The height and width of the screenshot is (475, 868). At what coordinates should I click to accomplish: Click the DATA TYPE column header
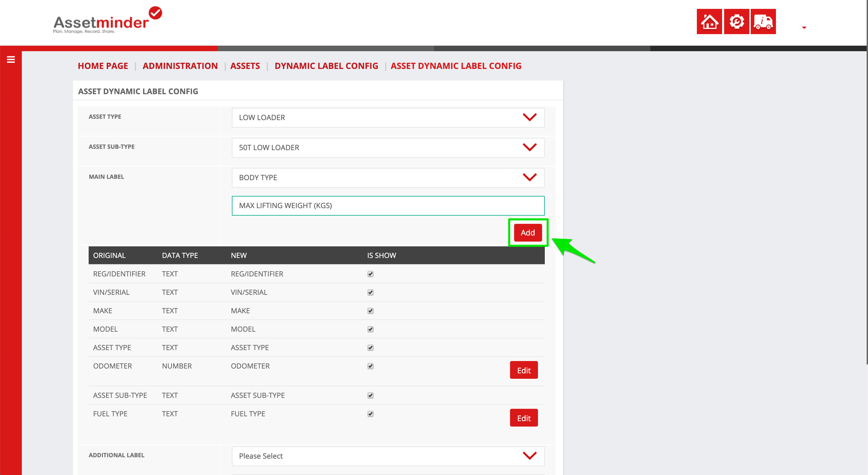tap(180, 256)
